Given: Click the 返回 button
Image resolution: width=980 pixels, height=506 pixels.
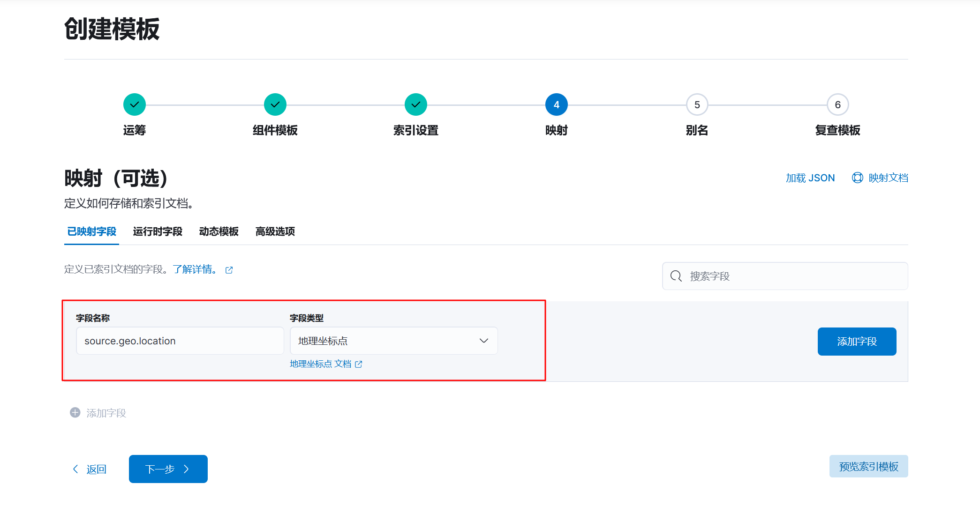Looking at the screenshot, I should [x=89, y=469].
